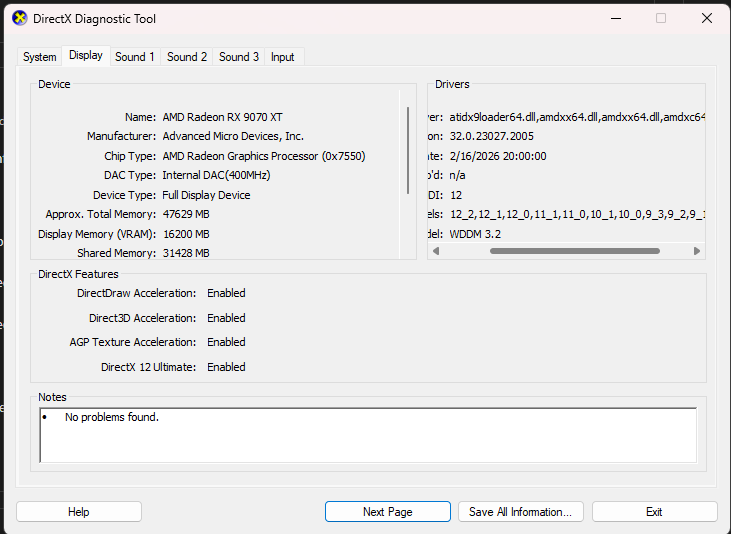Click right arrow of Drivers horizontal scrollbar

[697, 251]
